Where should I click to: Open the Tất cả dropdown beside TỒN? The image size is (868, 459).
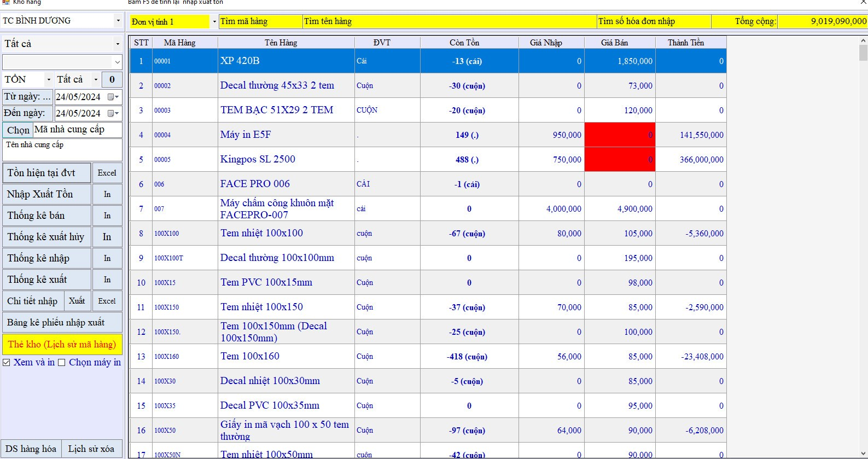point(96,80)
